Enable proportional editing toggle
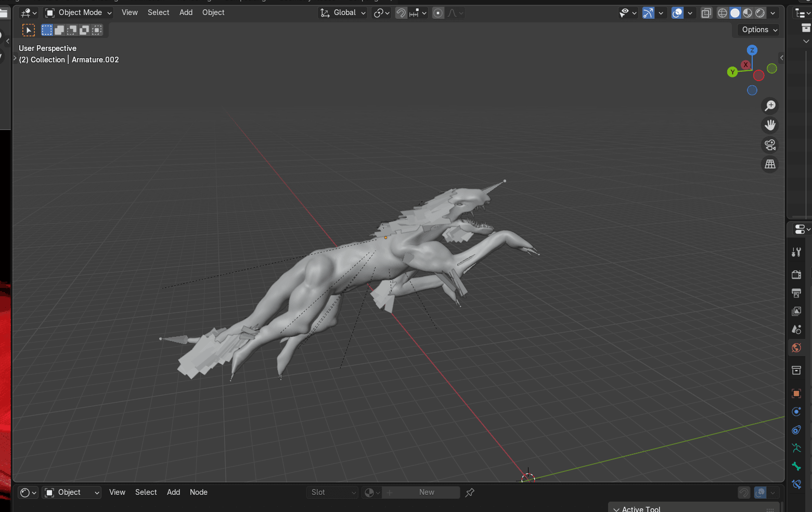The image size is (812, 512). click(x=438, y=13)
